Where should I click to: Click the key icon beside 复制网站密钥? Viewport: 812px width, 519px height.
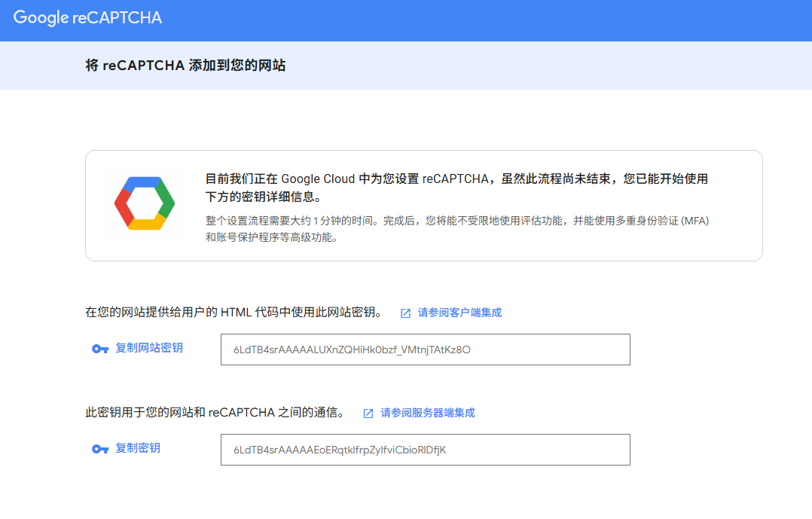(100, 349)
